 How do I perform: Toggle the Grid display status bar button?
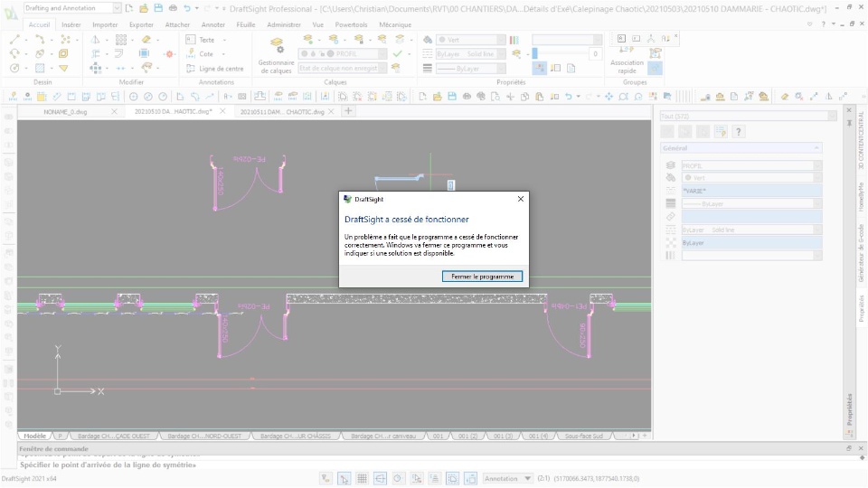click(x=362, y=479)
